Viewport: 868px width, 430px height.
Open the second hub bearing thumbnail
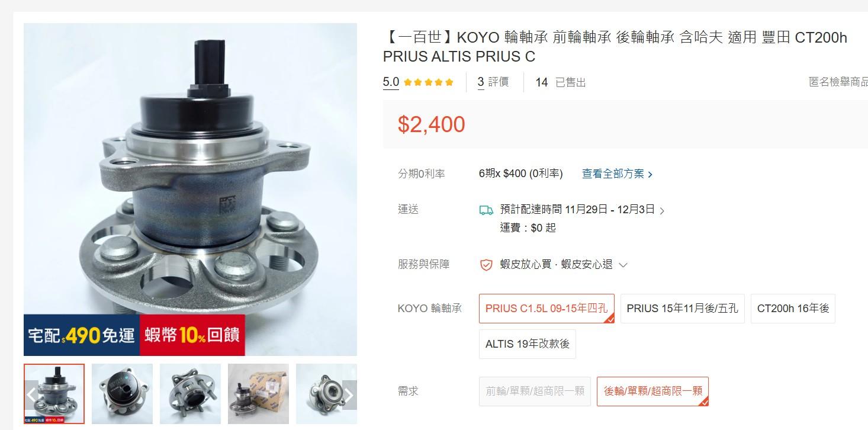122,394
